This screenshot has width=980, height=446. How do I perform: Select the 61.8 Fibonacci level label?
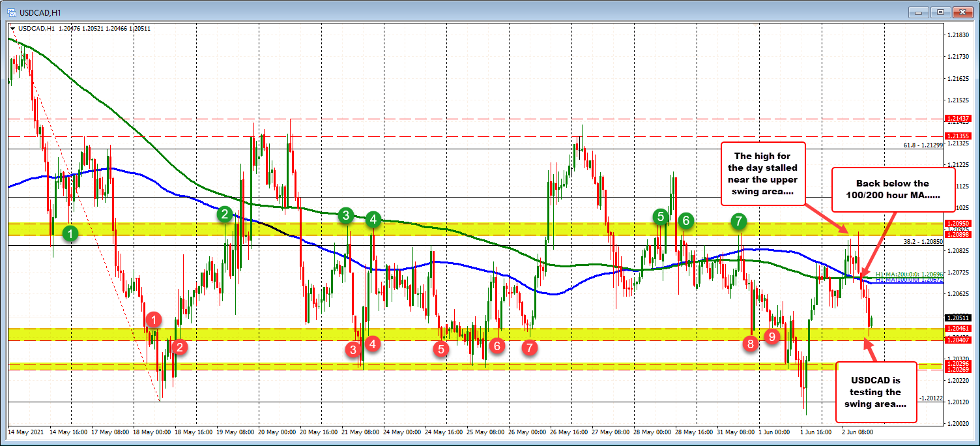tap(923, 145)
